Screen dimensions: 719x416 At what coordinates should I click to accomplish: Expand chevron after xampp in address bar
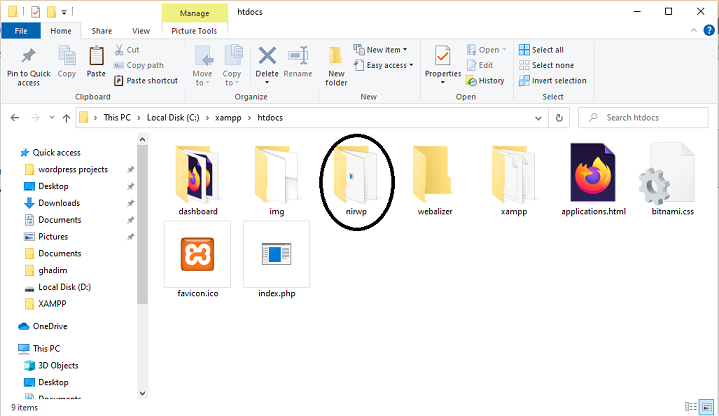coord(249,118)
